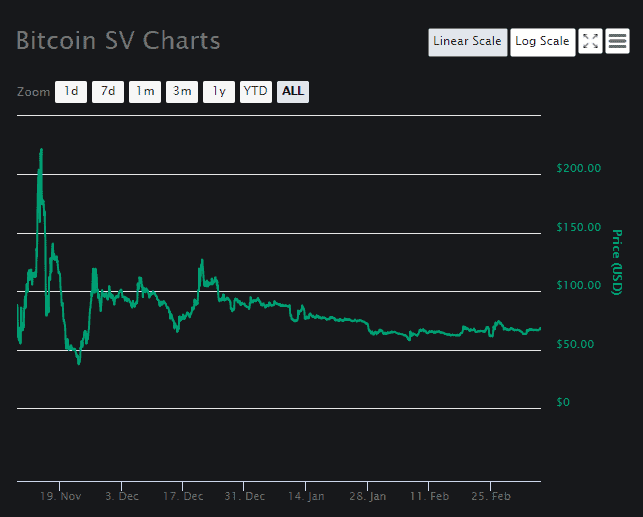The width and height of the screenshot is (643, 517).
Task: Set zoom range to 1m
Action: (x=145, y=91)
